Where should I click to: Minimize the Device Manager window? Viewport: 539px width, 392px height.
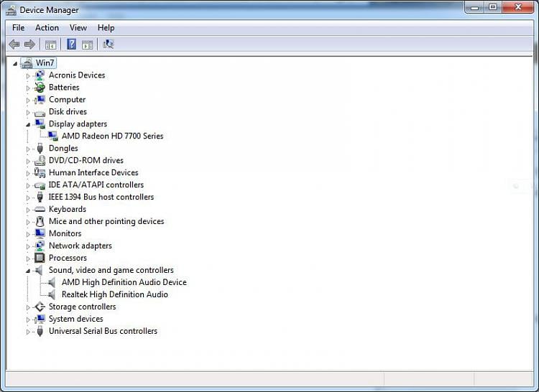[475, 7]
